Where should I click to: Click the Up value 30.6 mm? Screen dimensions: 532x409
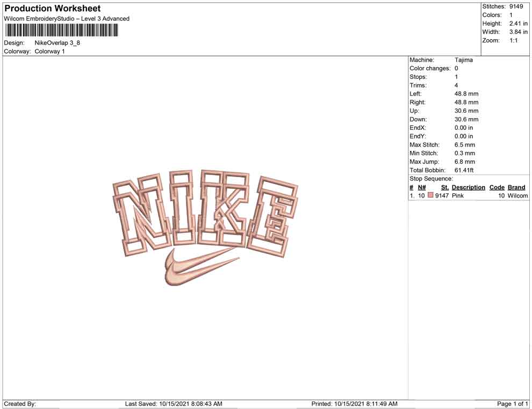(466, 111)
